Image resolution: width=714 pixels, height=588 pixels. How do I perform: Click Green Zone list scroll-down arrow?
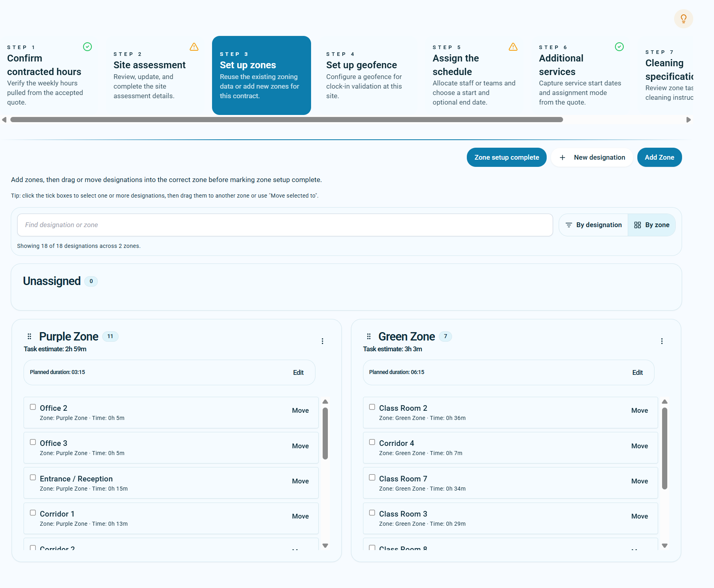(664, 546)
